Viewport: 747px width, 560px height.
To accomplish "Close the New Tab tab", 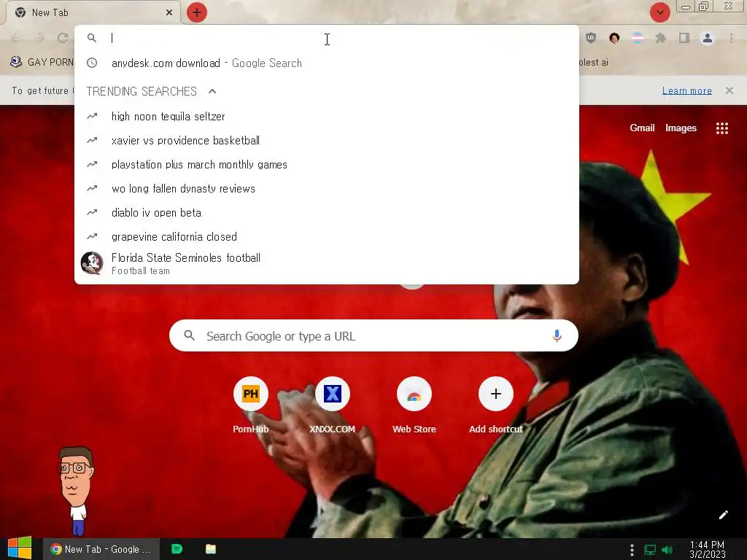I will point(169,12).
